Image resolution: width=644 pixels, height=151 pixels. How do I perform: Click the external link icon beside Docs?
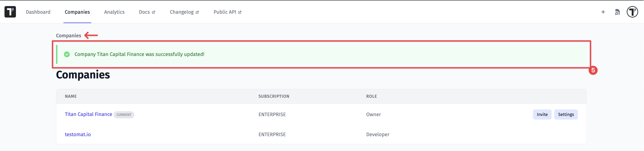coord(154,12)
